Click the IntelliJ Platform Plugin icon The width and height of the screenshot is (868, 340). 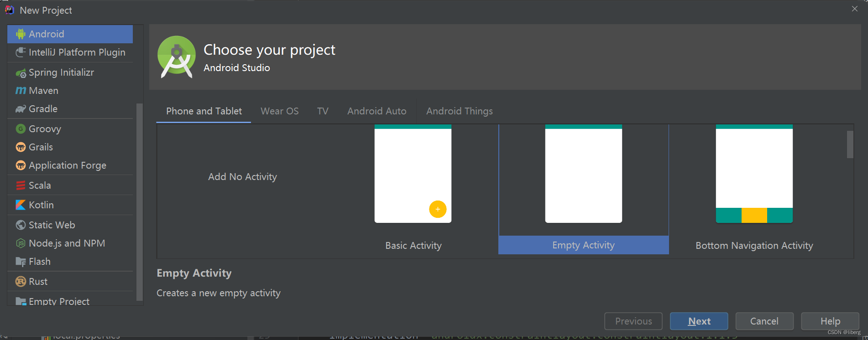pyautogui.click(x=21, y=52)
